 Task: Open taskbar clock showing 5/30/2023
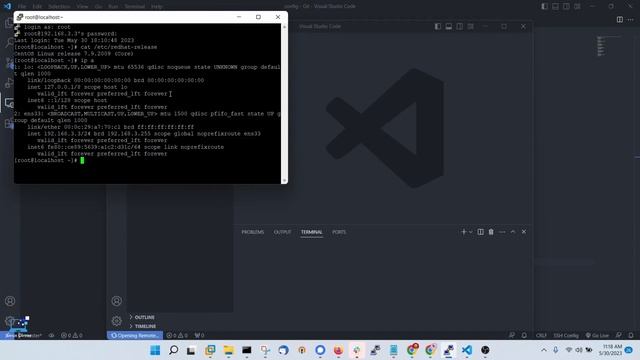(x=610, y=350)
